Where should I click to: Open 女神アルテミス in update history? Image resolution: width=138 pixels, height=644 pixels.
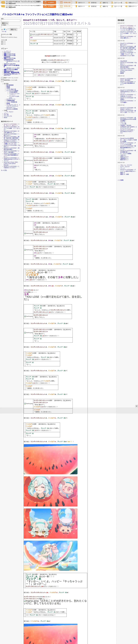pos(124,156)
